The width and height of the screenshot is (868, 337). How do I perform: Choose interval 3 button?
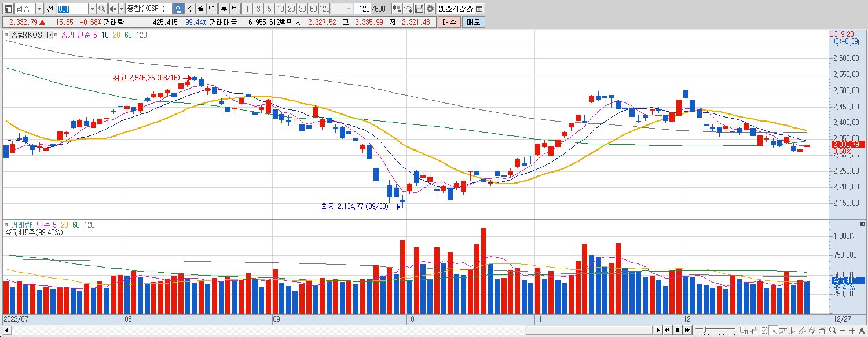258,9
